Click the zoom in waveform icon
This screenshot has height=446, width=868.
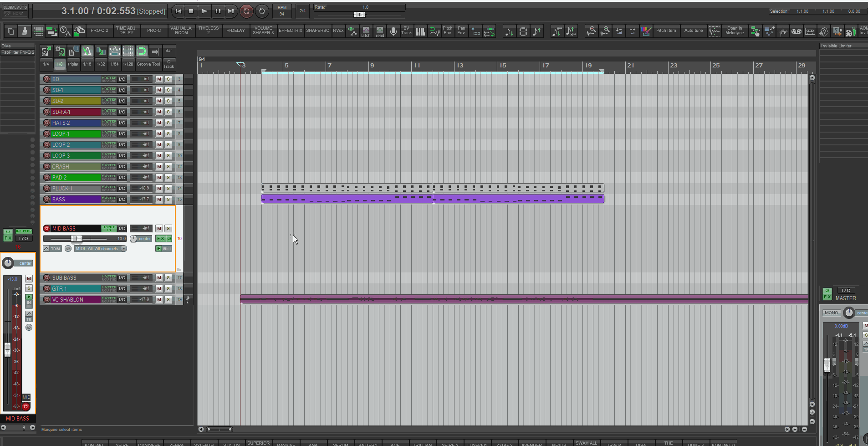pos(605,31)
